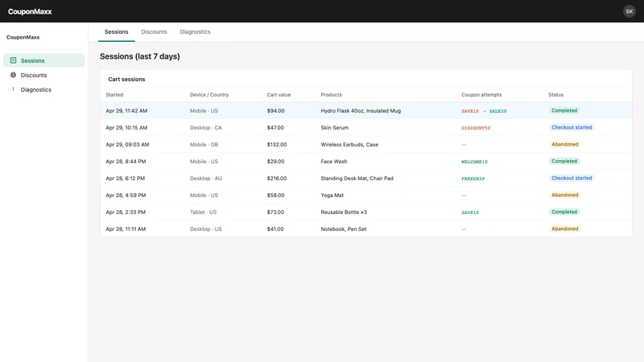644x362 pixels.
Task: Click the Diagnostics icon in sidebar
Action: click(x=13, y=89)
